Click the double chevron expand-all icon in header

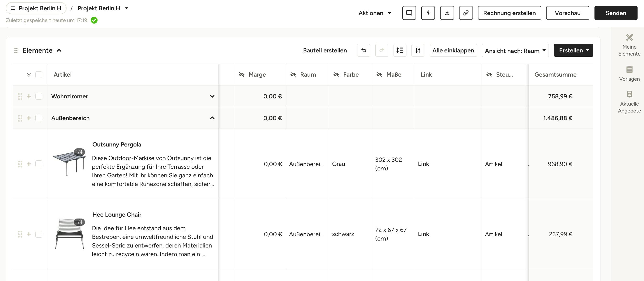click(29, 75)
